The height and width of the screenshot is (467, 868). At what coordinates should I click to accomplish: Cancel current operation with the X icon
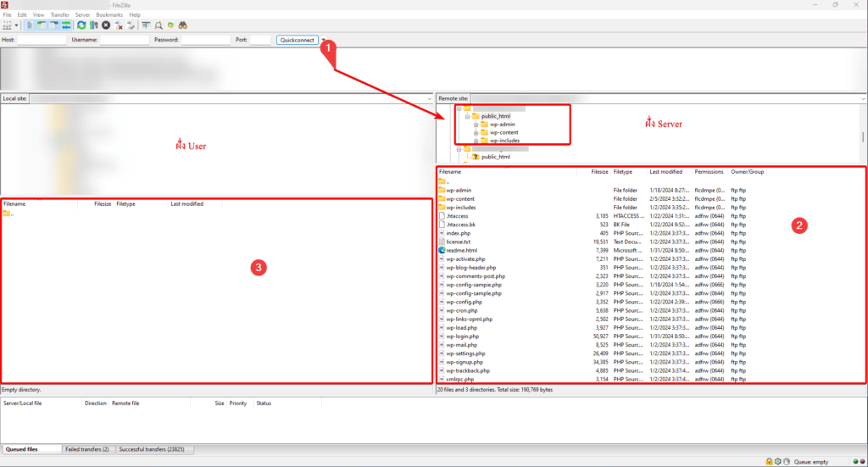point(106,25)
